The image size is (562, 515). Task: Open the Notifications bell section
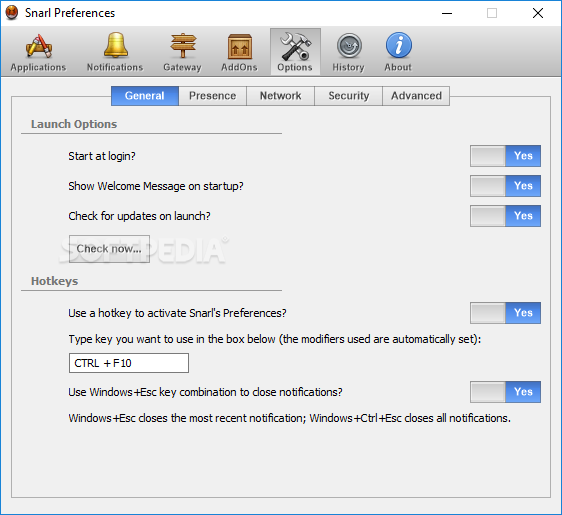[x=115, y=52]
